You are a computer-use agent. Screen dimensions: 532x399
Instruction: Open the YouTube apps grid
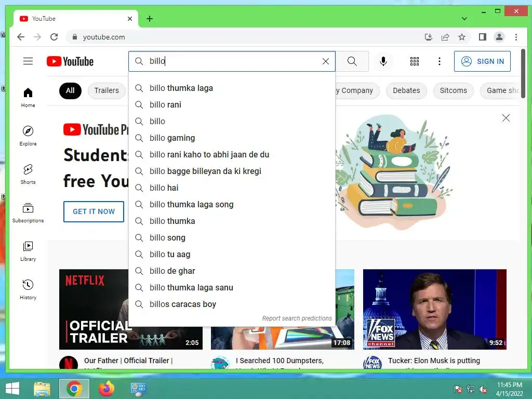tap(414, 61)
